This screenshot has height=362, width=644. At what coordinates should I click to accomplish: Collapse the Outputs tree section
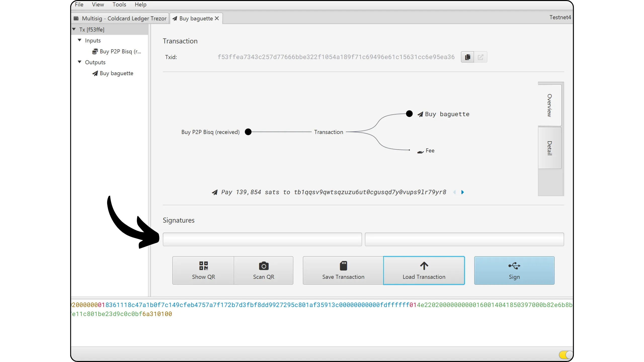pos(79,62)
